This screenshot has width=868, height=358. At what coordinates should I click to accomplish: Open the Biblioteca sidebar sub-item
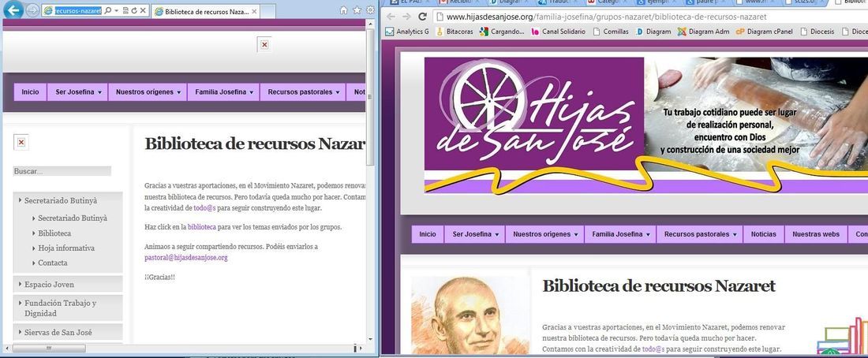click(x=54, y=233)
